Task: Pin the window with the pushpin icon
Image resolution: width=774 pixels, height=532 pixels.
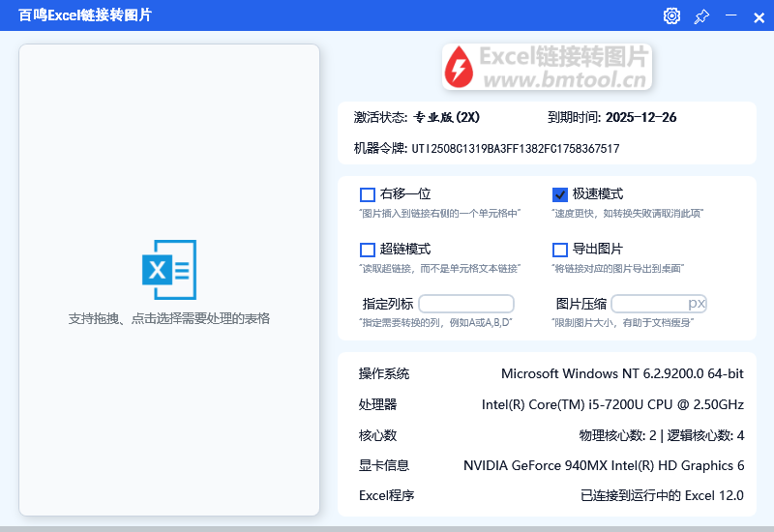Action: 701,15
